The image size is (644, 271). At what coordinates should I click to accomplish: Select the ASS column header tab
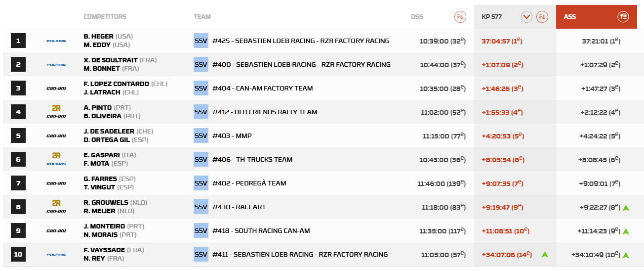[570, 17]
